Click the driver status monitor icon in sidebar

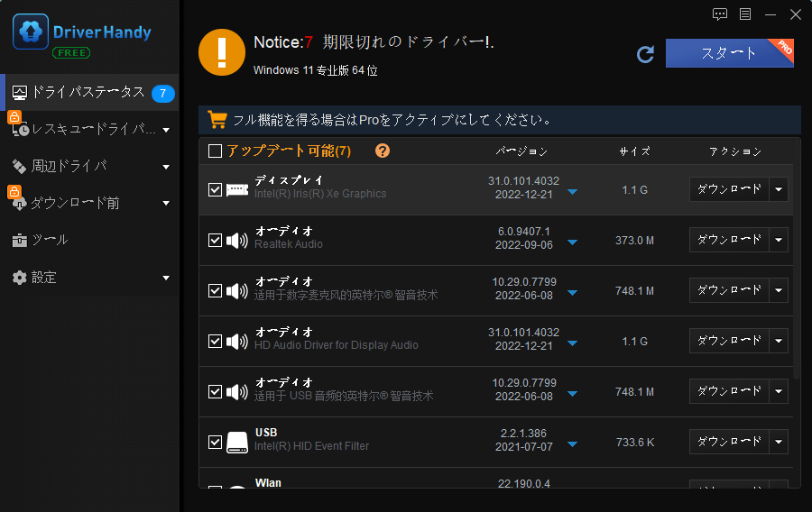pyautogui.click(x=20, y=93)
